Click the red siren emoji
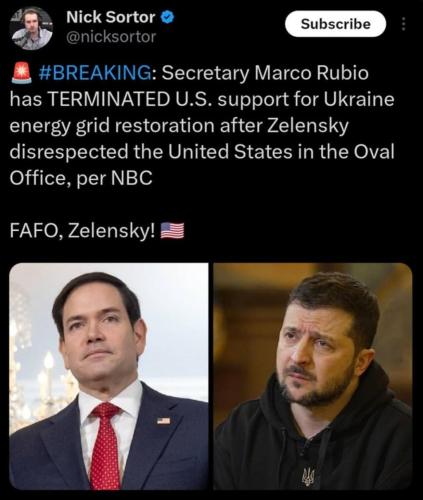This screenshot has width=423, height=500. (22, 73)
